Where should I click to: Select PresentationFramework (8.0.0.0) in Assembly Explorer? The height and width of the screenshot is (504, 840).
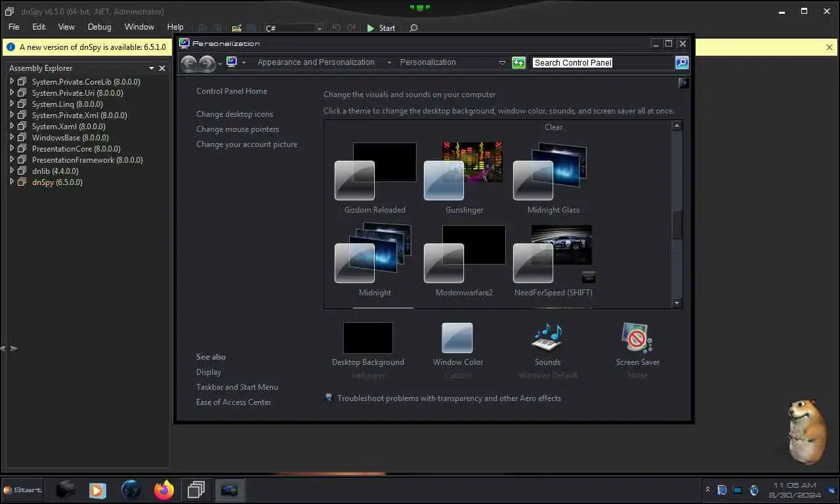87,160
